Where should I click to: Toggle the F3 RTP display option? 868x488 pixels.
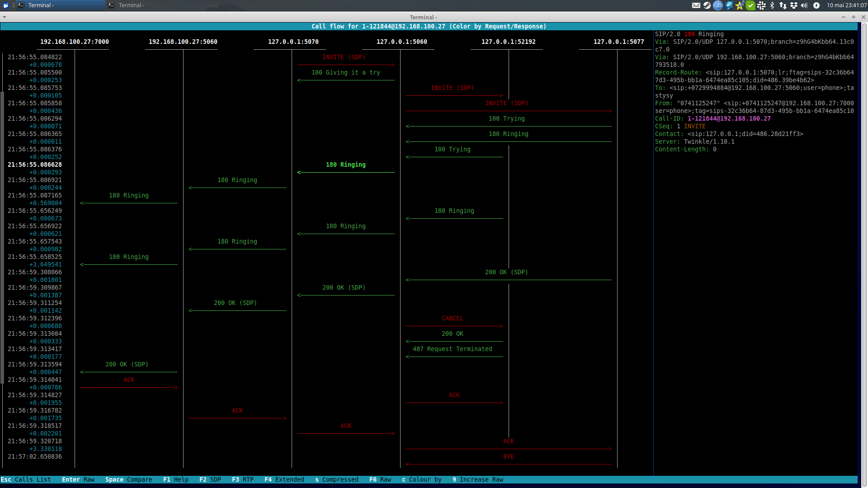[x=243, y=479]
